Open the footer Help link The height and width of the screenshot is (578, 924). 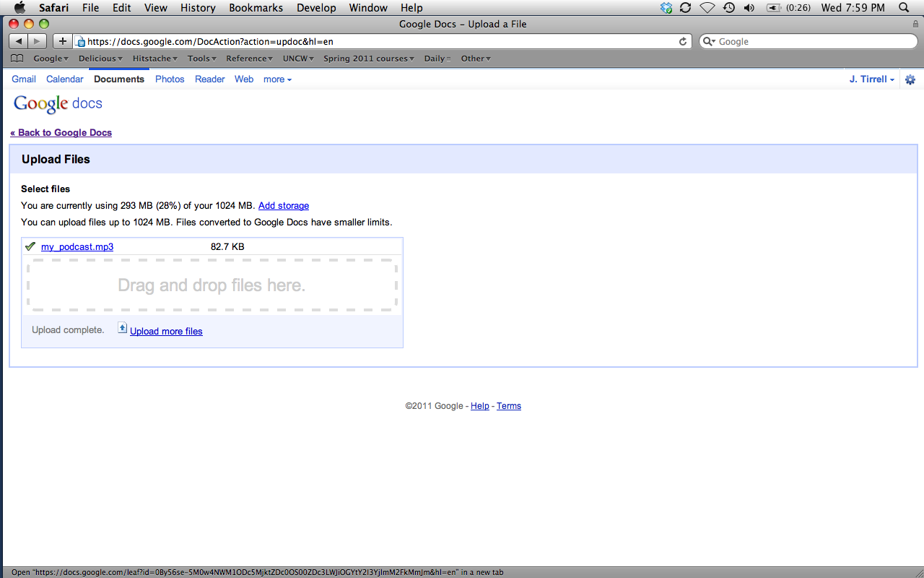point(480,406)
